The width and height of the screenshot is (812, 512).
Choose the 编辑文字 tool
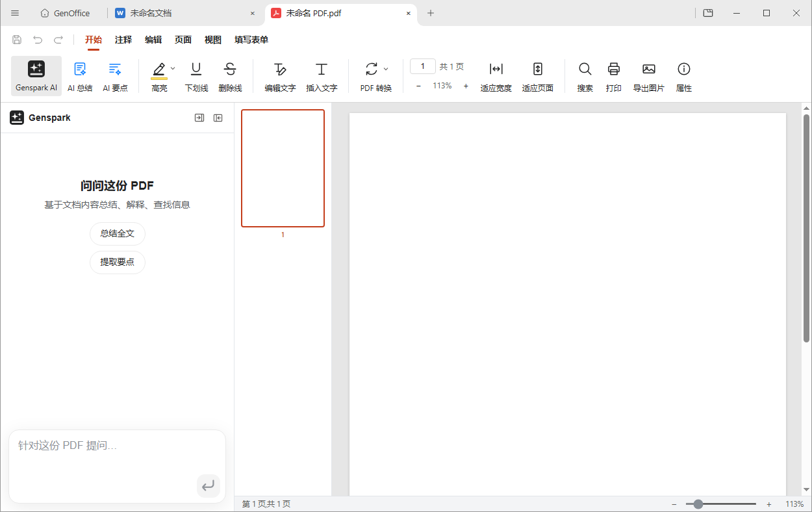point(280,76)
